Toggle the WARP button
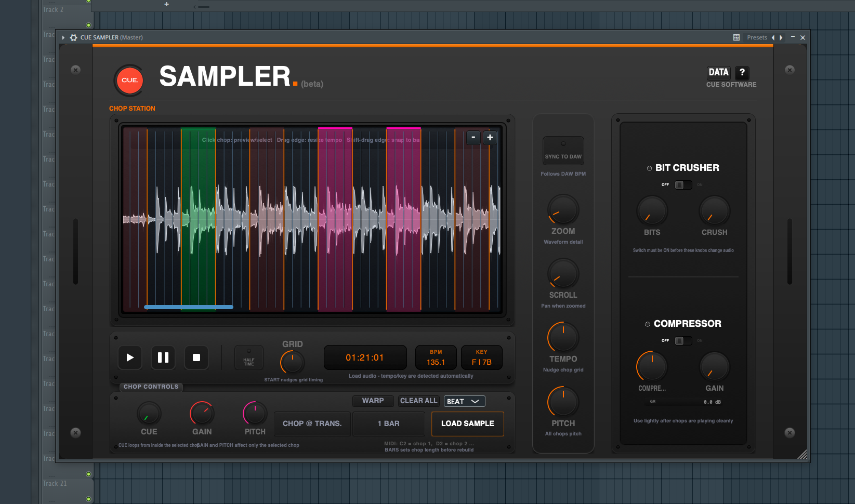855x504 pixels. [x=373, y=401]
